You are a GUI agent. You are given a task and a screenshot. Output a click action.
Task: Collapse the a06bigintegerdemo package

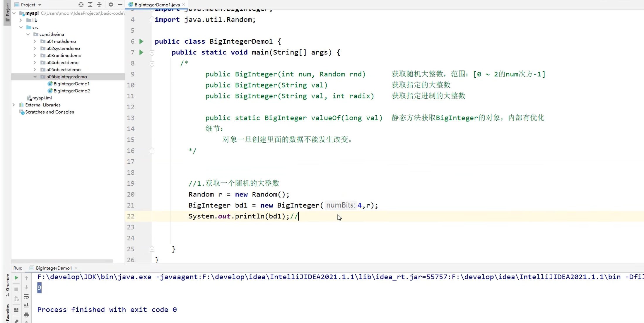tap(35, 77)
